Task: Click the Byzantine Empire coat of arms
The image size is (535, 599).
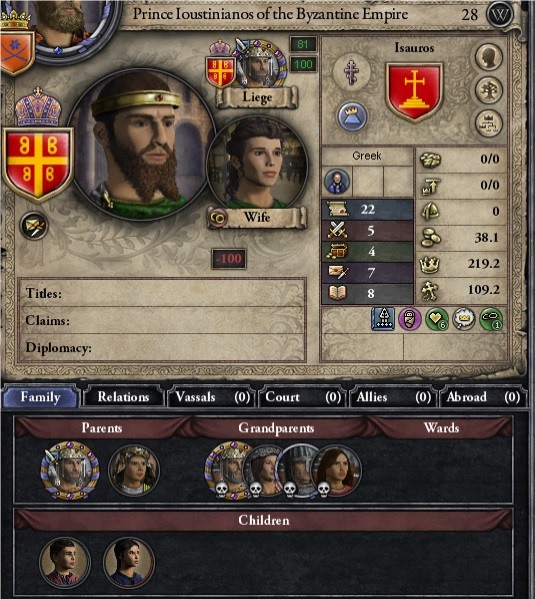Action: [x=37, y=164]
